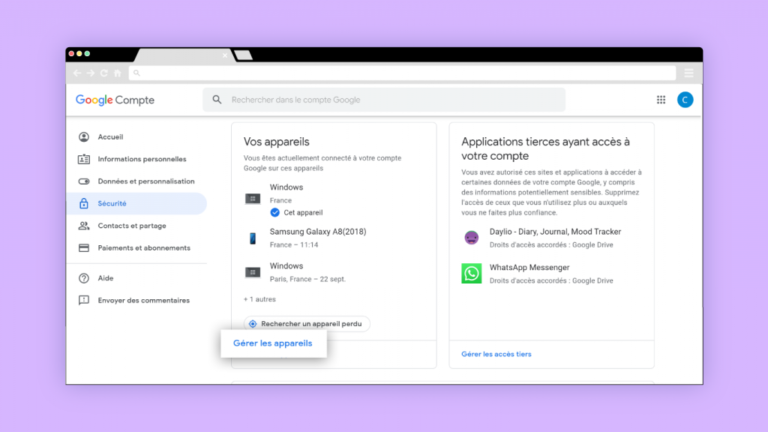Click the WhatsApp Messenger app icon
Screen dimensions: 768x432
click(x=471, y=273)
